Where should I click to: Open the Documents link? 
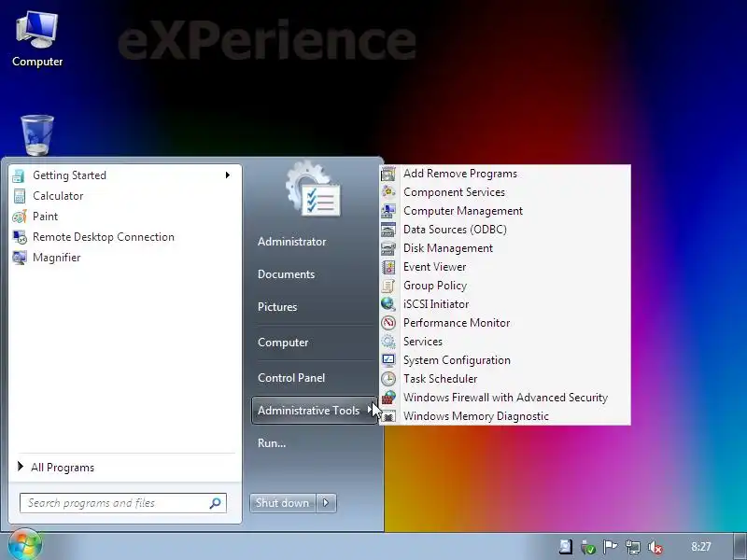pos(286,274)
